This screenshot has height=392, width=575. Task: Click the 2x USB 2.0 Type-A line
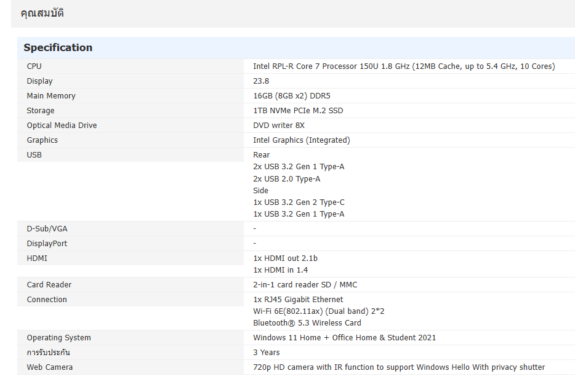286,179
